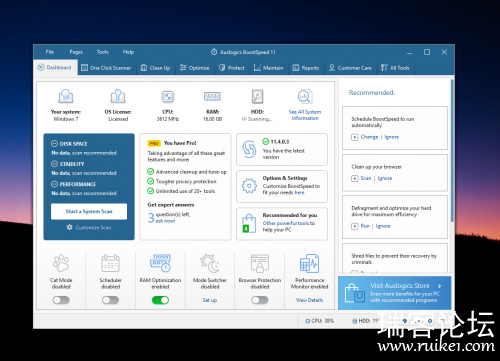The image size is (500, 361).
Task: Expand the Stability section
Action: [54, 164]
